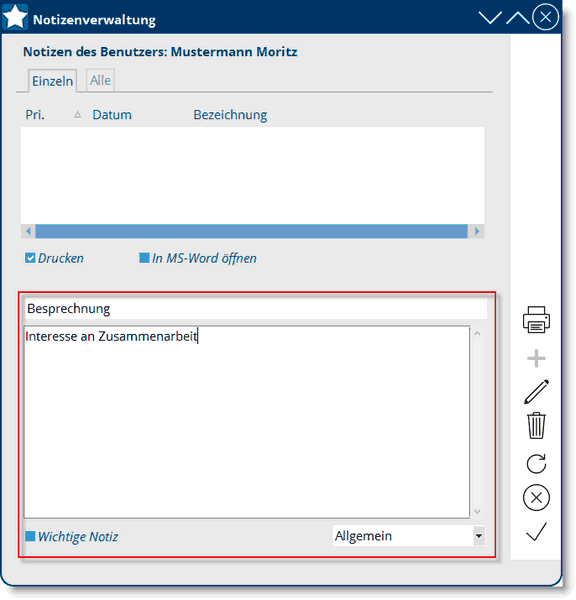This screenshot has width=576, height=600.
Task: Click the Besprechnung title input field
Action: 256,308
